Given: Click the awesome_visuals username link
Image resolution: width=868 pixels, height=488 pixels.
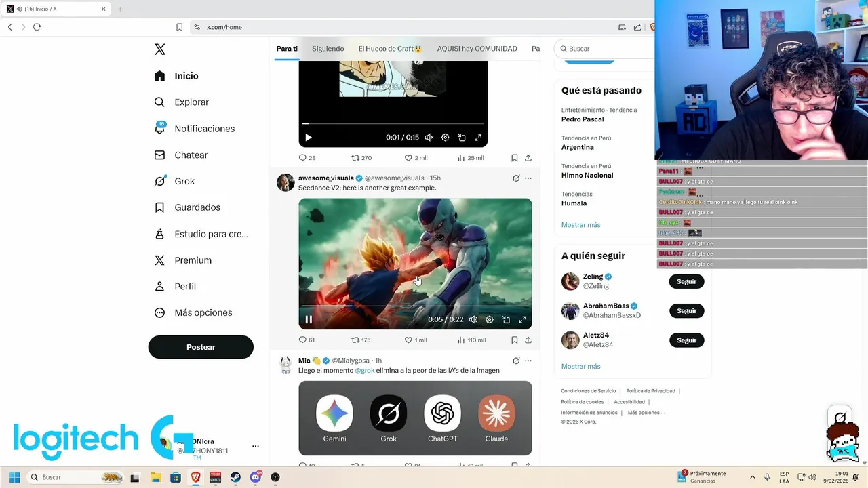Looking at the screenshot, I should coord(326,178).
